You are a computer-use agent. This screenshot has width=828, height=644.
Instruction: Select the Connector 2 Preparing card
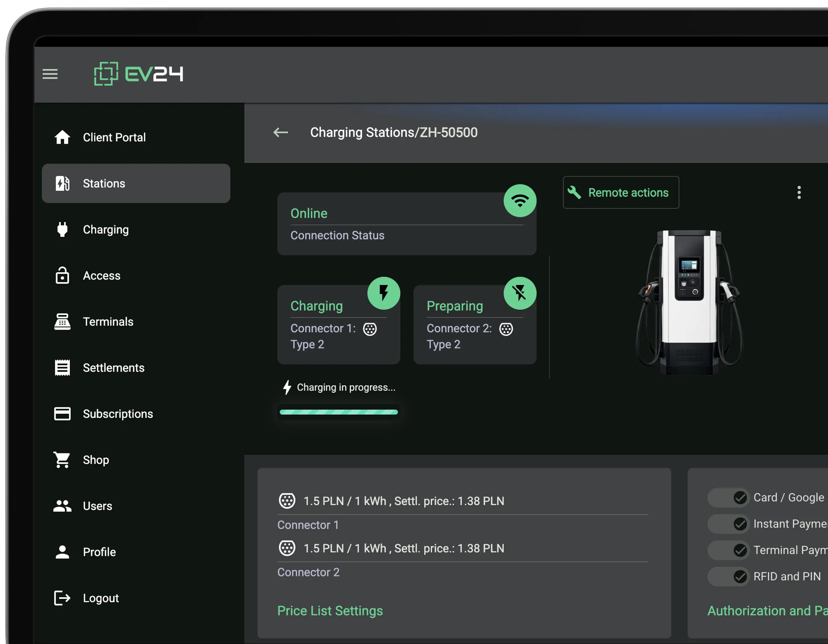tap(475, 325)
